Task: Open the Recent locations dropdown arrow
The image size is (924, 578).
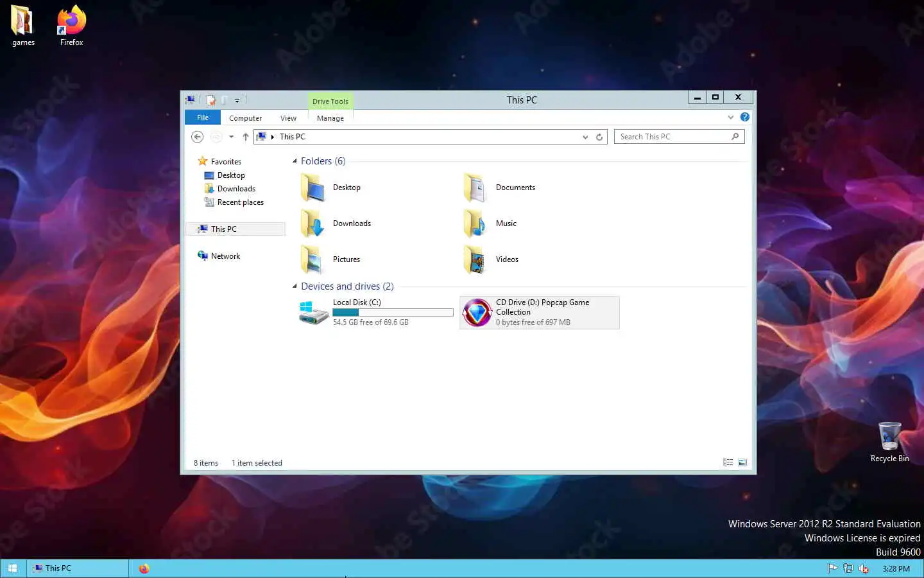Action: click(231, 137)
